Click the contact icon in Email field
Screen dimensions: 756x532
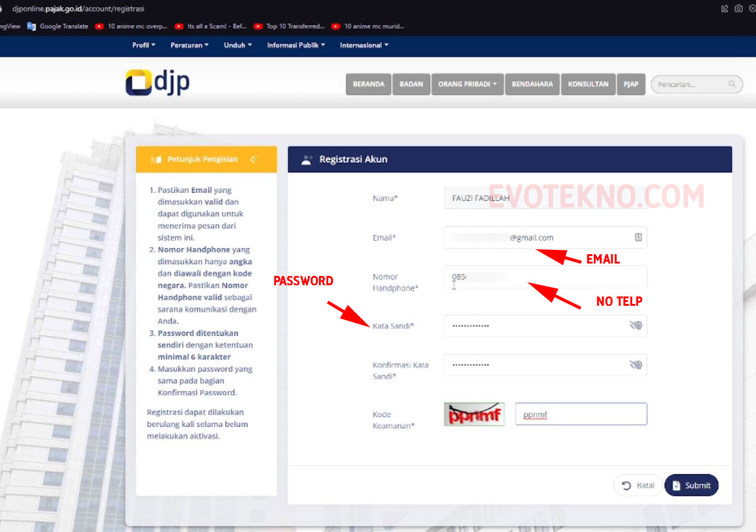638,237
